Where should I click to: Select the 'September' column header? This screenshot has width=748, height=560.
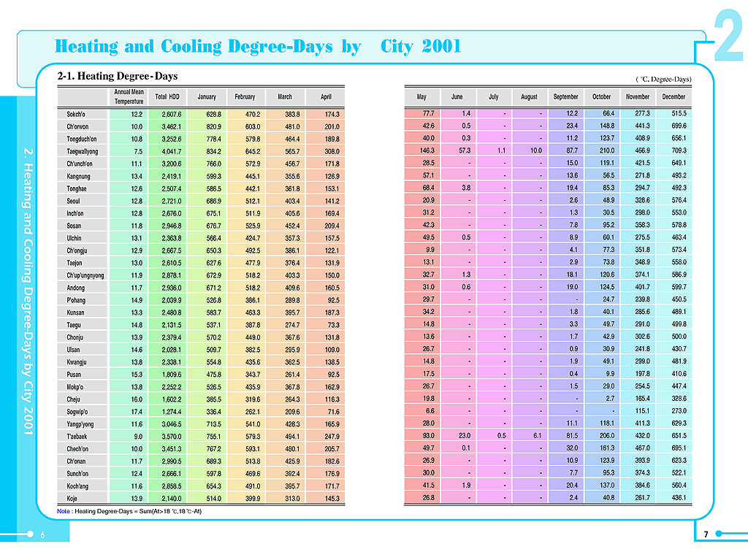[566, 96]
